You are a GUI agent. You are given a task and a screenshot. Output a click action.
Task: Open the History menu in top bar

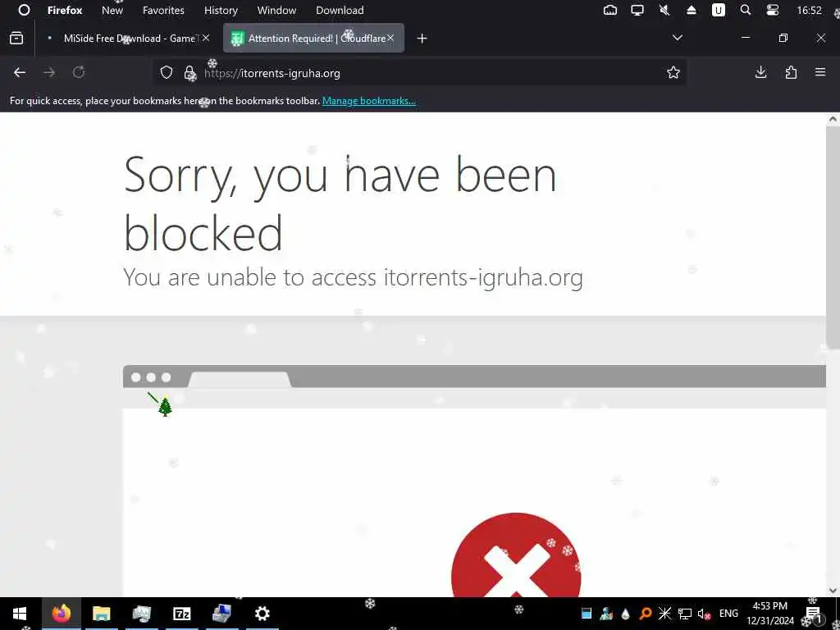coord(221,10)
